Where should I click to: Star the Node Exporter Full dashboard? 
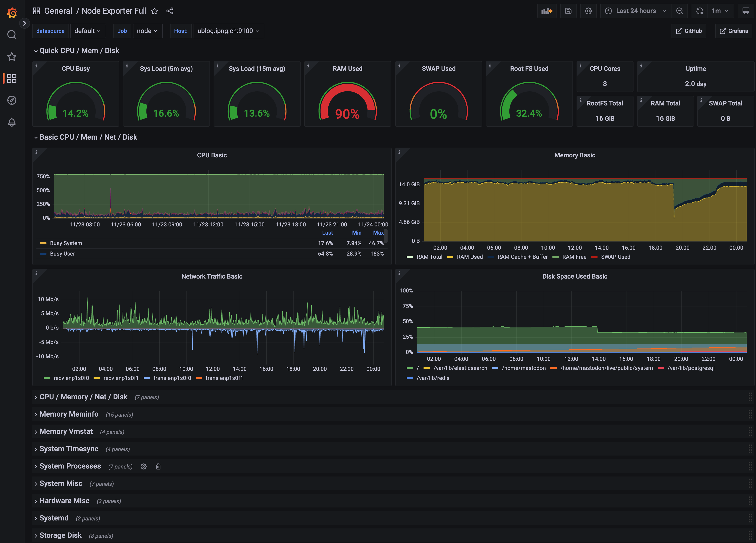[x=154, y=11]
